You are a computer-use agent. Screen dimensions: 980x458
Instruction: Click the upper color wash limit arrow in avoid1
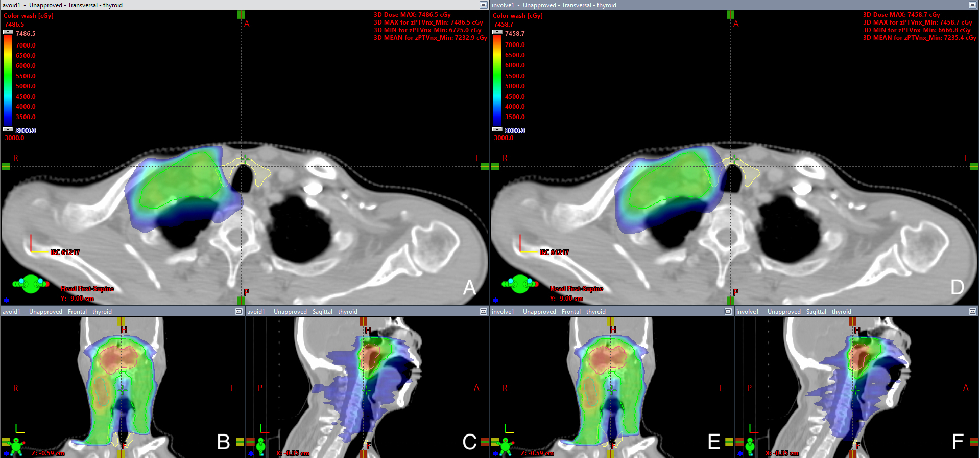click(x=8, y=32)
